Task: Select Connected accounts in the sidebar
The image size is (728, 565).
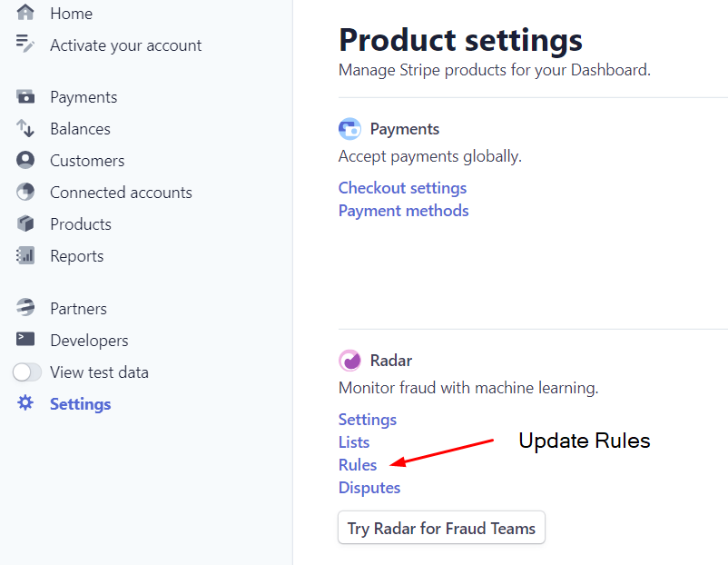Action: pos(121,193)
